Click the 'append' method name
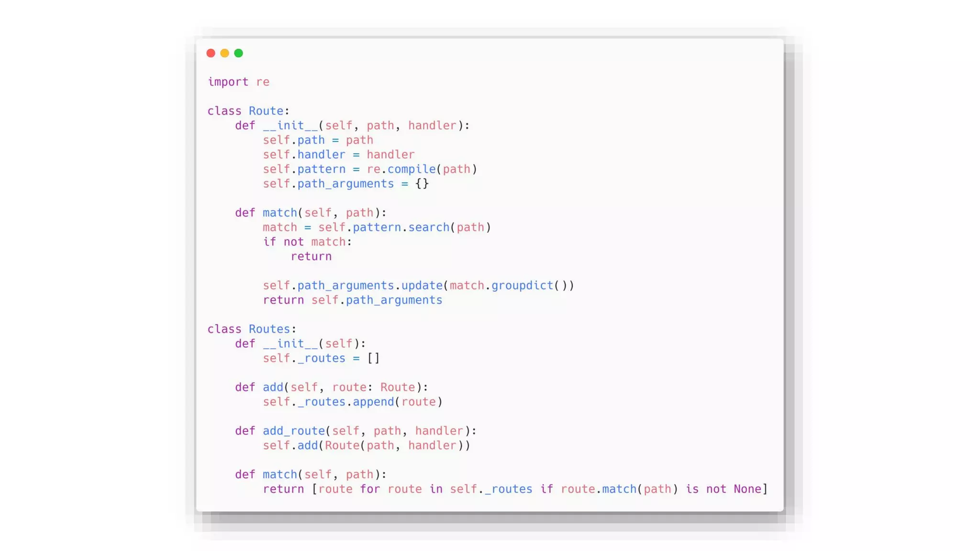This screenshot has width=980, height=551. [x=373, y=402]
